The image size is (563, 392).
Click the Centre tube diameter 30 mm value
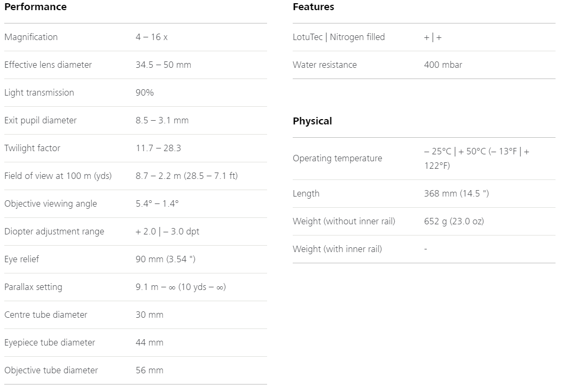click(x=150, y=315)
